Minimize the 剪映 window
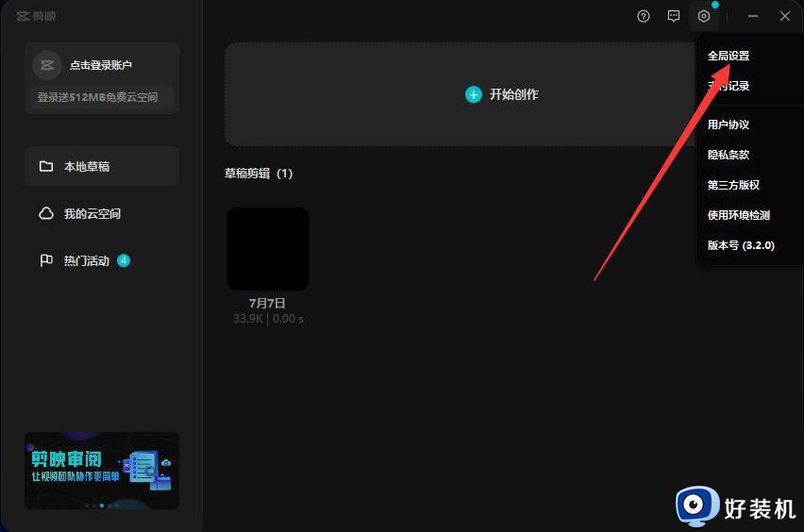This screenshot has width=804, height=532. click(753, 16)
